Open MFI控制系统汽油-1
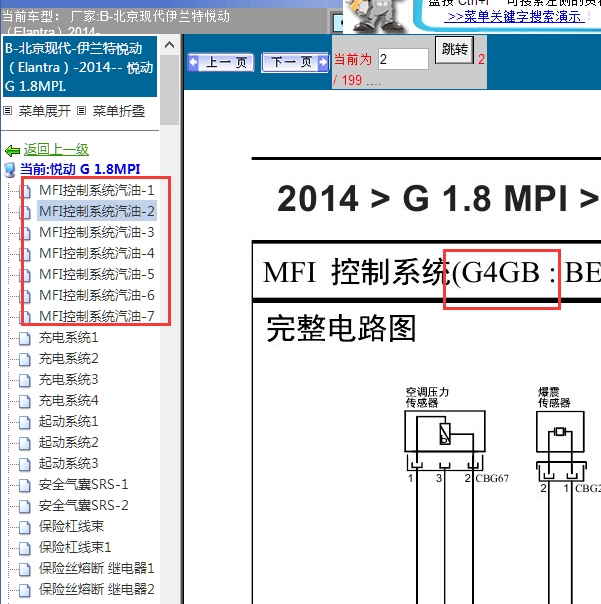601x604 pixels. (x=97, y=190)
